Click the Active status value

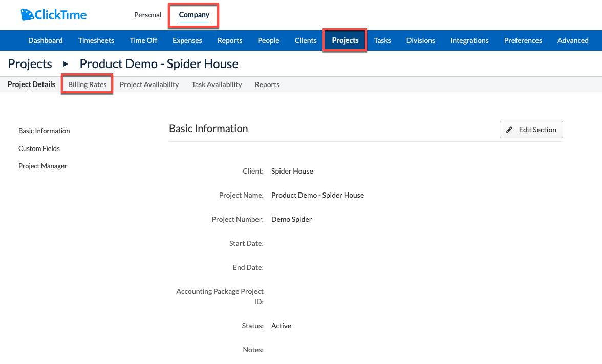281,326
